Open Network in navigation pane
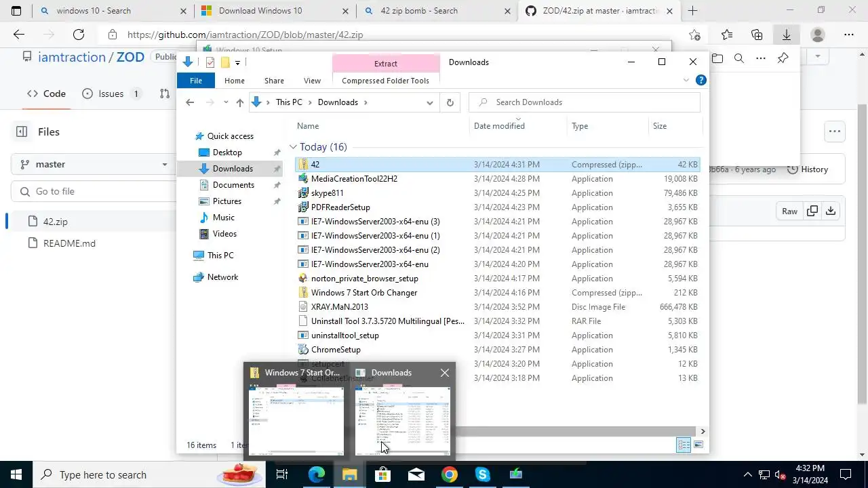This screenshot has width=868, height=488. click(222, 277)
